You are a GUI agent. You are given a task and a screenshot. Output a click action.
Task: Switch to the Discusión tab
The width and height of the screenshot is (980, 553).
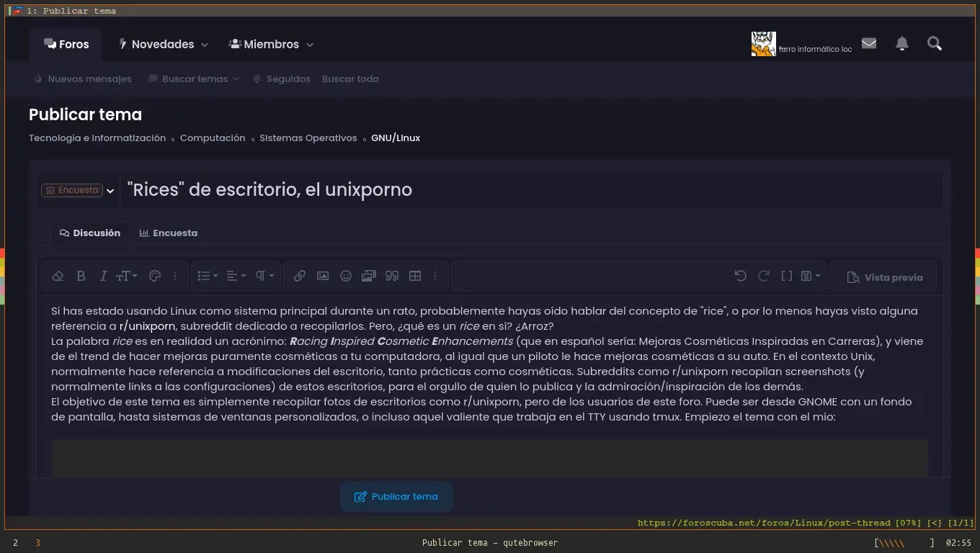point(89,233)
